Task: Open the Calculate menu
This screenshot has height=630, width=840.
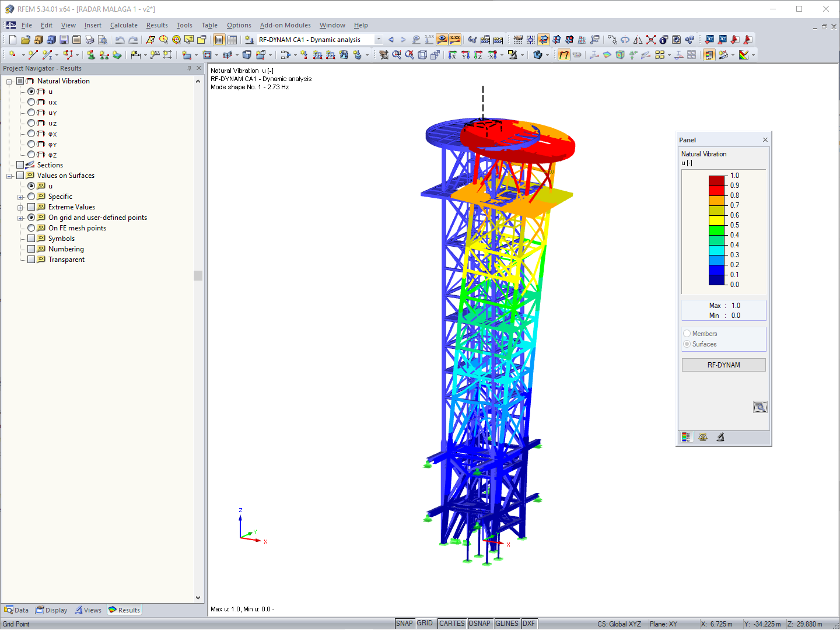Action: pyautogui.click(x=124, y=25)
